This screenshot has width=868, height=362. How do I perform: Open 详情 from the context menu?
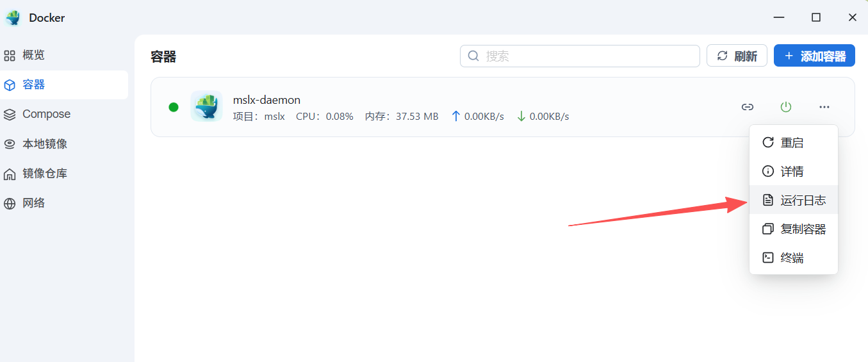click(x=793, y=172)
